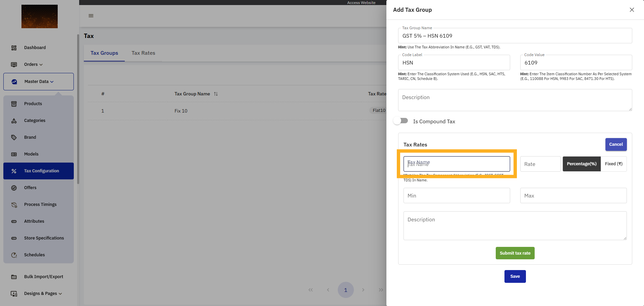Viewport: 644px width, 306px height.
Task: Open the Offers section
Action: pyautogui.click(x=30, y=187)
